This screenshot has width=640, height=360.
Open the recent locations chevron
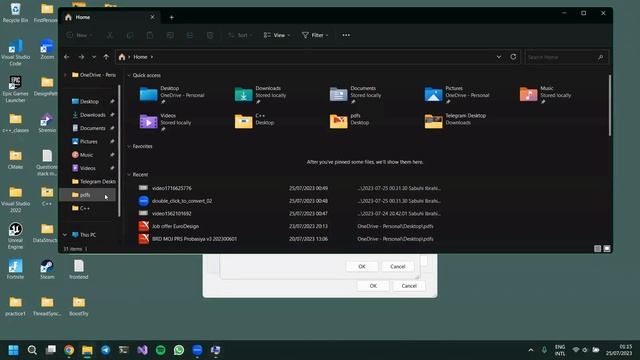(94, 57)
